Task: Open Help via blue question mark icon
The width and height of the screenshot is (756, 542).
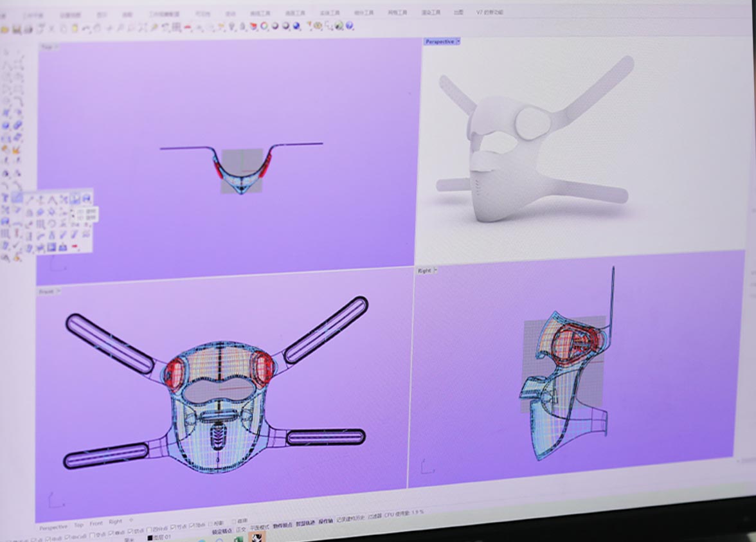Action: click(x=349, y=26)
